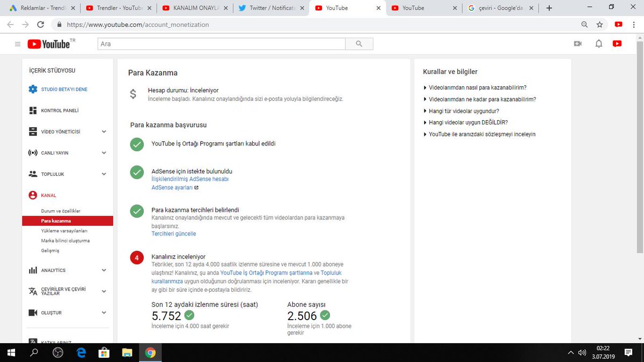Image resolution: width=644 pixels, height=362 pixels.
Task: Expand 'Videolarımdan ne kadar para kazanabilirim?'
Action: coord(480,99)
